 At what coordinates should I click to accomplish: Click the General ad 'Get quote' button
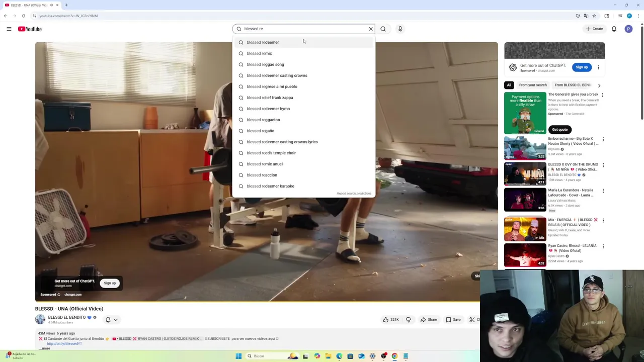559,130
